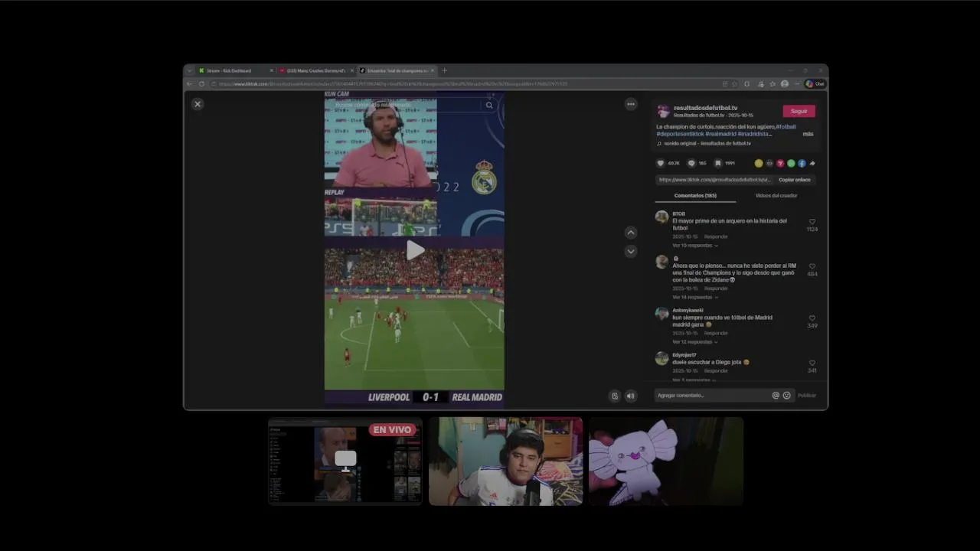The height and width of the screenshot is (551, 980).
Task: Open resultadosdefutbol.tv profile avatar
Action: tap(663, 111)
